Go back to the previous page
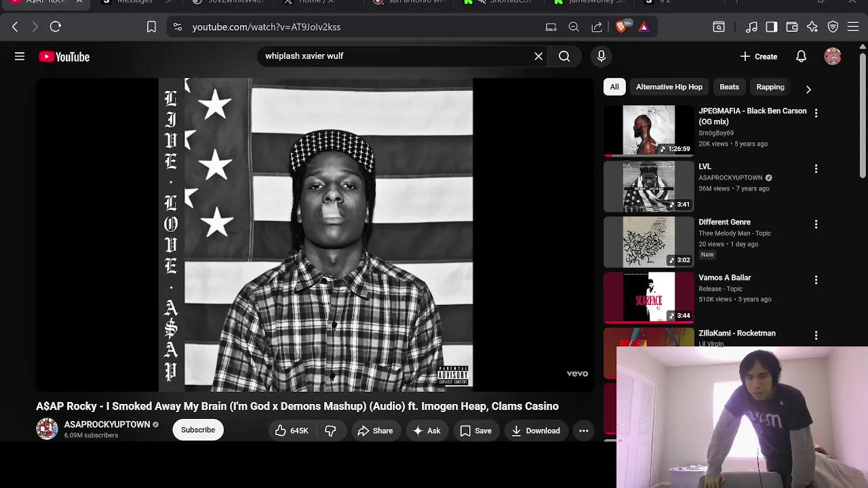 pos(15,27)
